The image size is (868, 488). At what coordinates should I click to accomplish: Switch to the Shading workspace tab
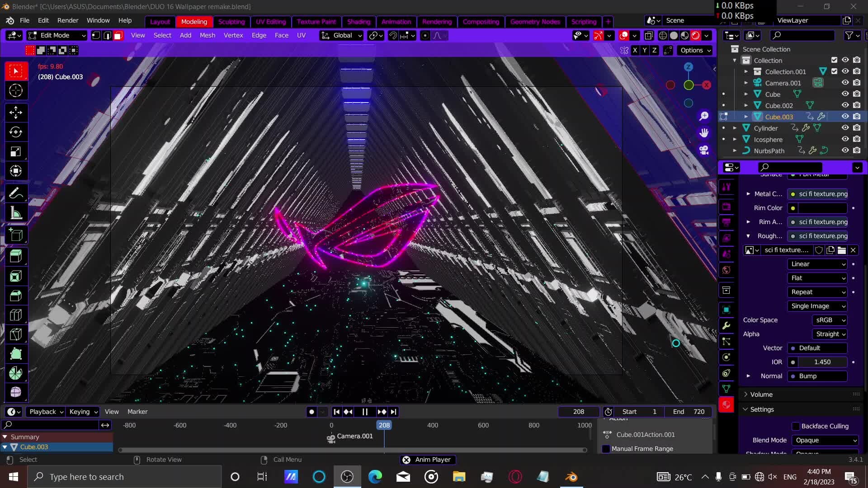(359, 21)
